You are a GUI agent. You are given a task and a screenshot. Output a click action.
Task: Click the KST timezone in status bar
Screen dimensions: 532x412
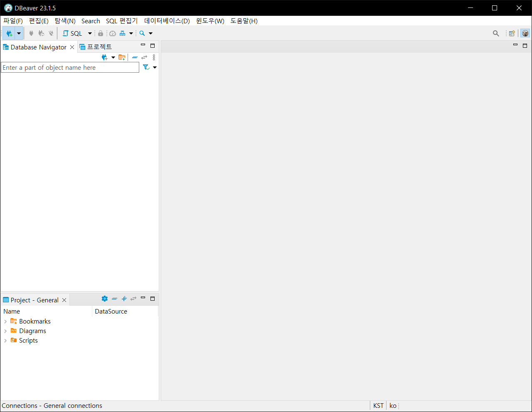click(378, 406)
